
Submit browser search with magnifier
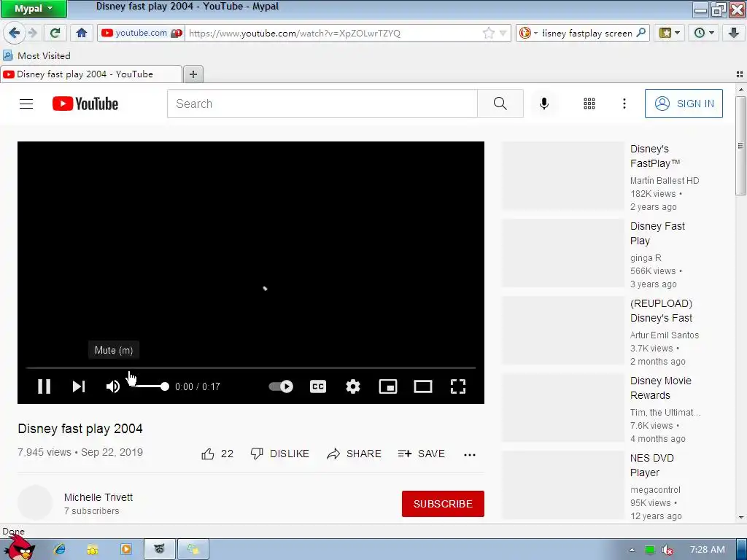(641, 32)
